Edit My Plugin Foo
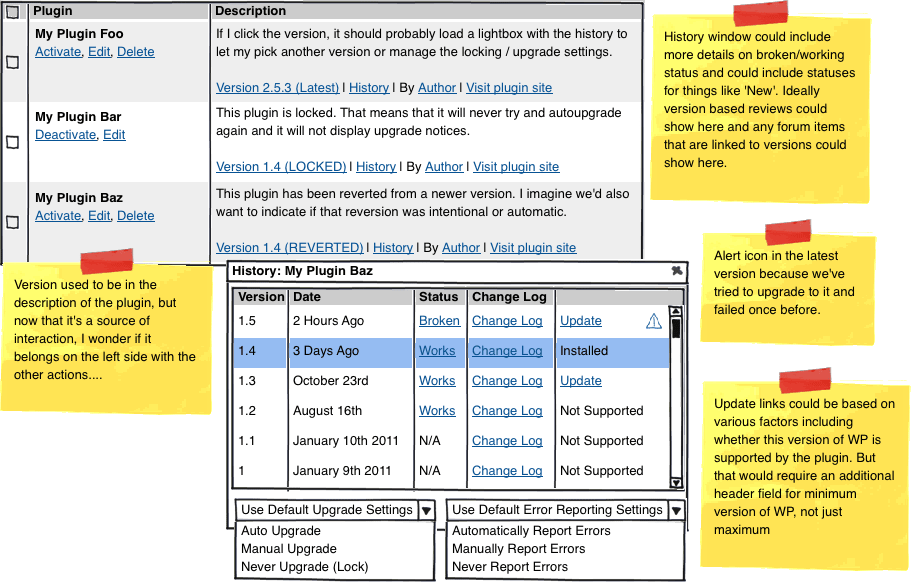Screen dimensions: 911x582 pos(99,52)
